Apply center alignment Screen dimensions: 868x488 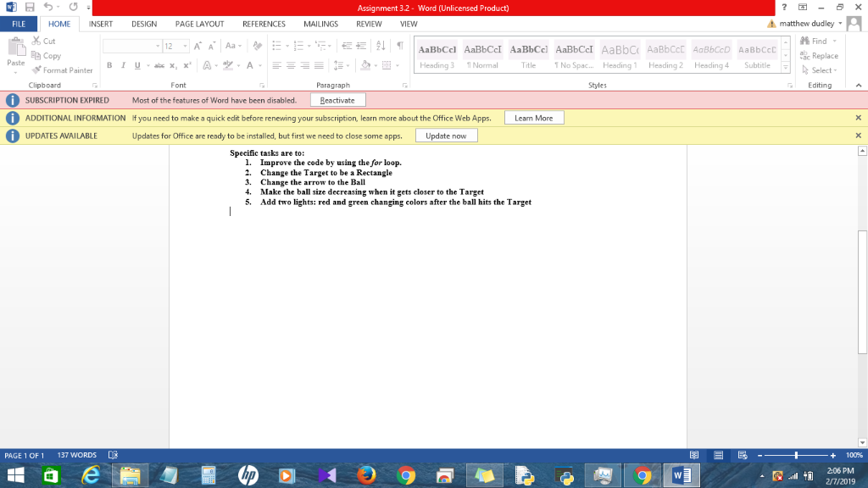click(x=292, y=65)
